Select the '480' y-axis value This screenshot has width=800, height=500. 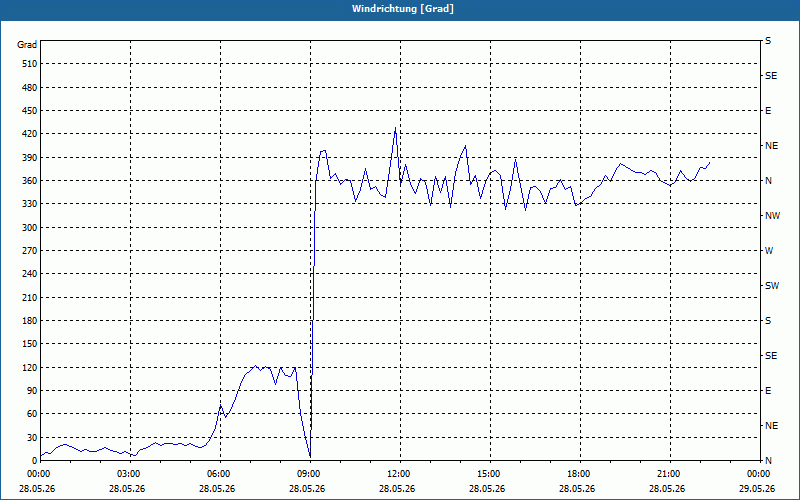[x=30, y=88]
